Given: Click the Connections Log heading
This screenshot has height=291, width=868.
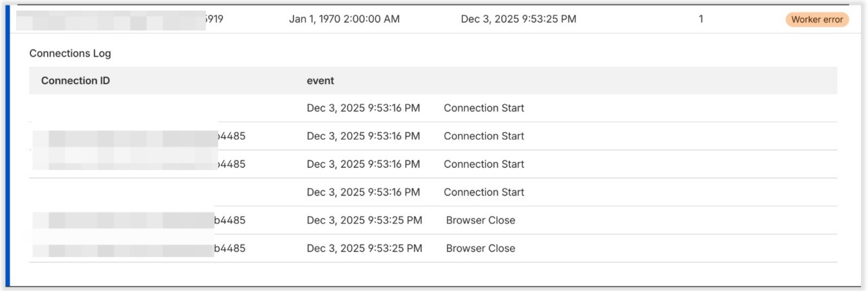Looking at the screenshot, I should pyautogui.click(x=70, y=53).
